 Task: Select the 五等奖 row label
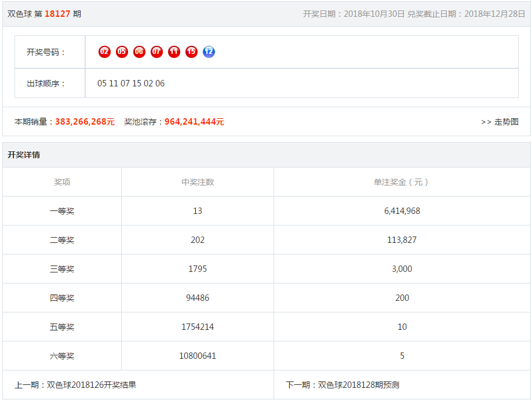[62, 327]
